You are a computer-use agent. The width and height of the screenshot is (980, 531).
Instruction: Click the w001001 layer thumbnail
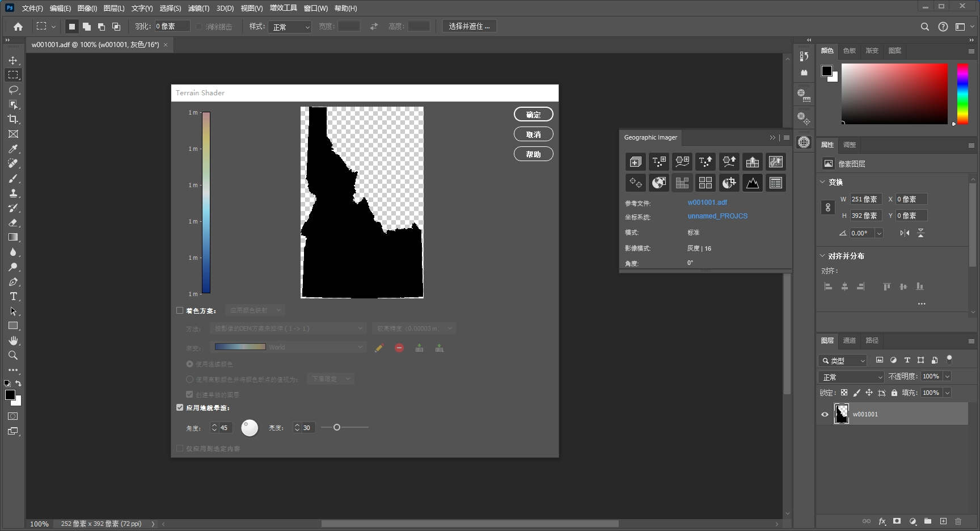(842, 414)
